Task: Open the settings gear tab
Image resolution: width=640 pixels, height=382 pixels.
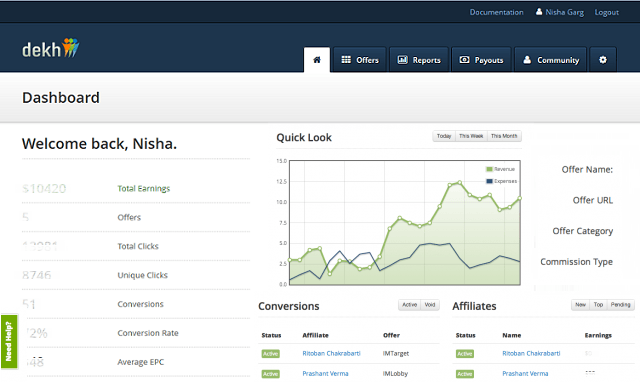Action: coord(603,60)
